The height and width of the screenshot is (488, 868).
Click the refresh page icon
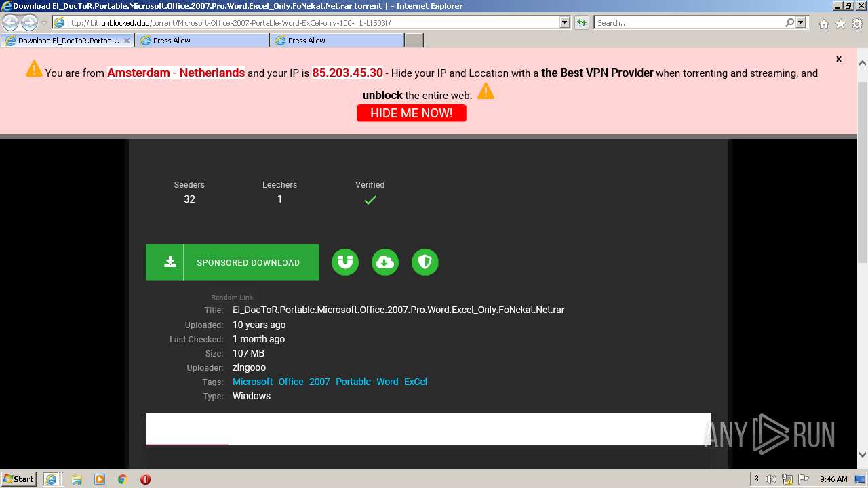point(582,22)
